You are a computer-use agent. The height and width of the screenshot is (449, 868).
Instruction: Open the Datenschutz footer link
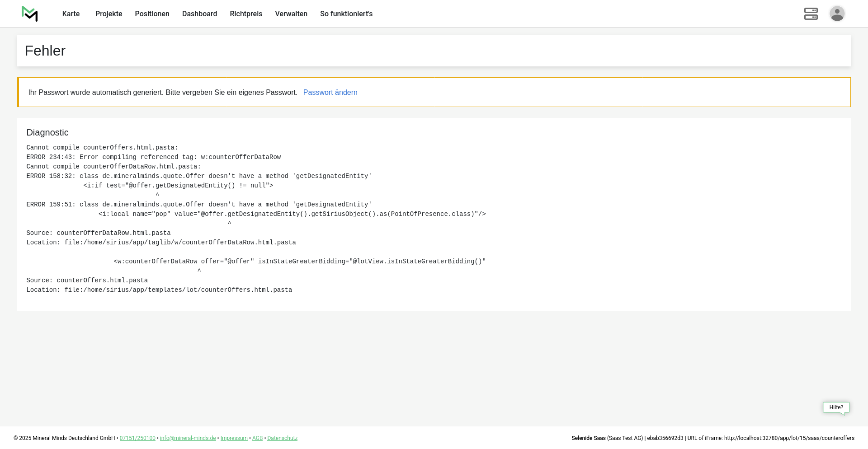(x=282, y=438)
